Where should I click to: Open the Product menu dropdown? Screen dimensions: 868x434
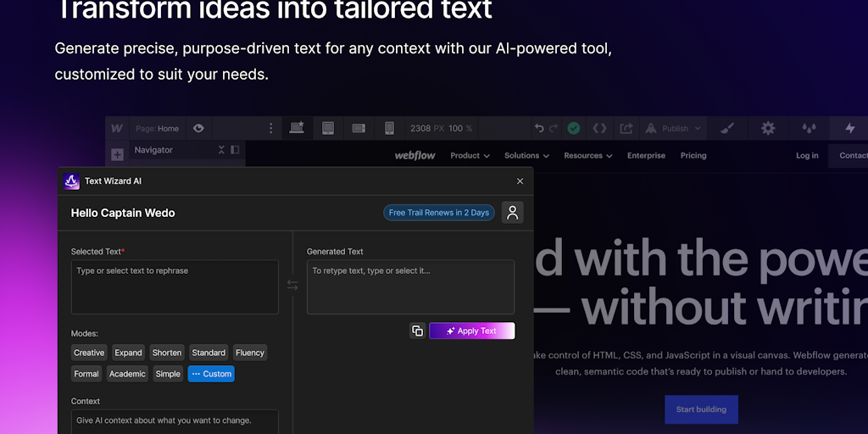click(x=470, y=156)
